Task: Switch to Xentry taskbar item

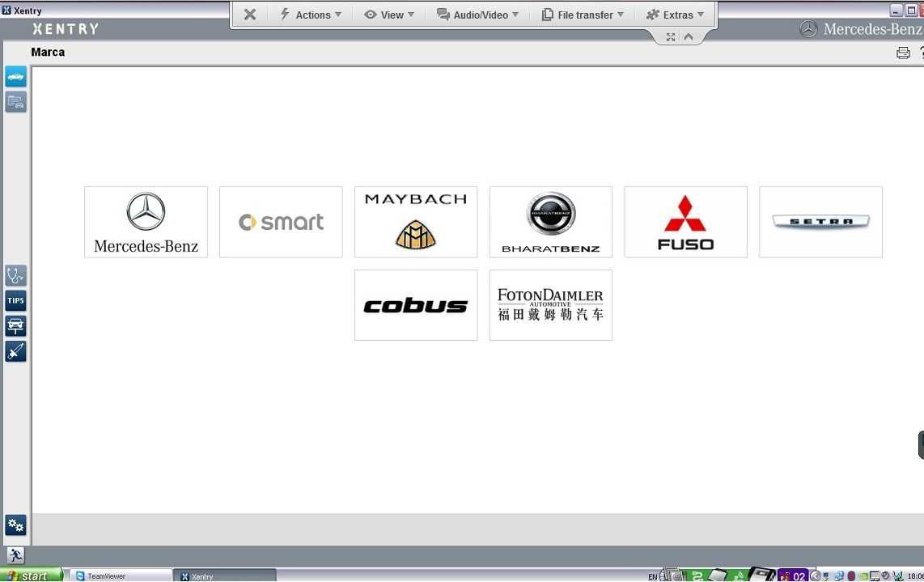Action: pyautogui.click(x=224, y=576)
